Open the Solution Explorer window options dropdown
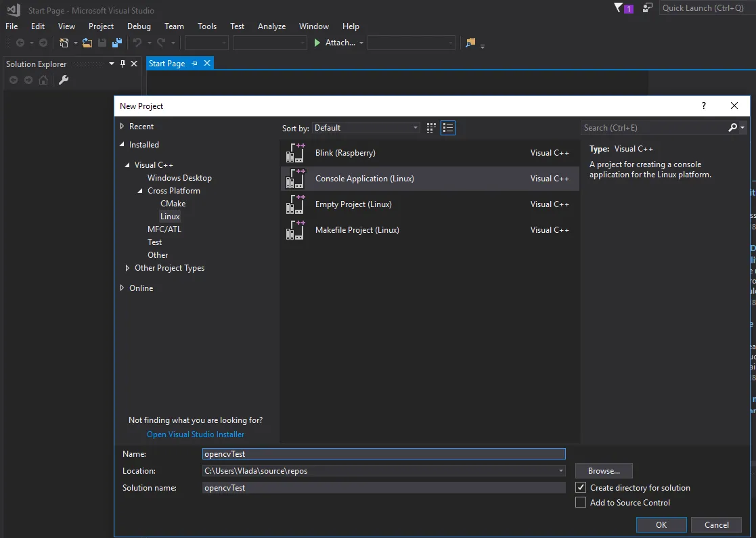The height and width of the screenshot is (538, 756). [112, 64]
